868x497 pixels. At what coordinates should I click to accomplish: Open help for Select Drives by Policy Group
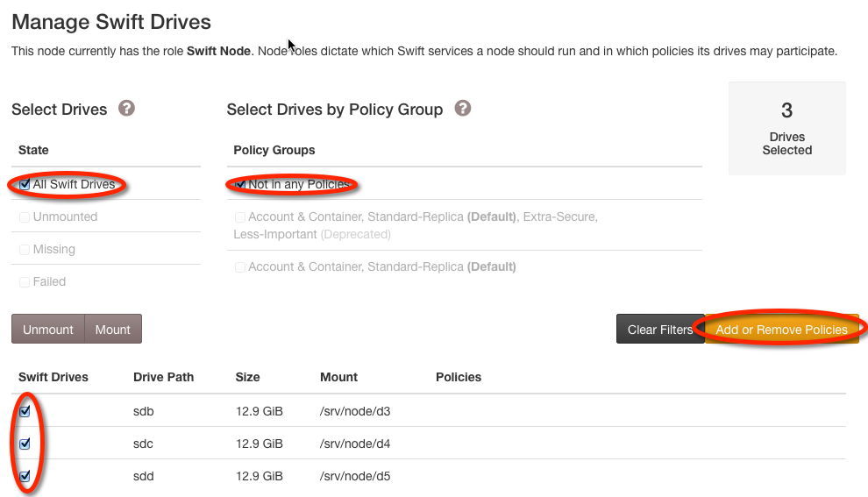coord(463,109)
